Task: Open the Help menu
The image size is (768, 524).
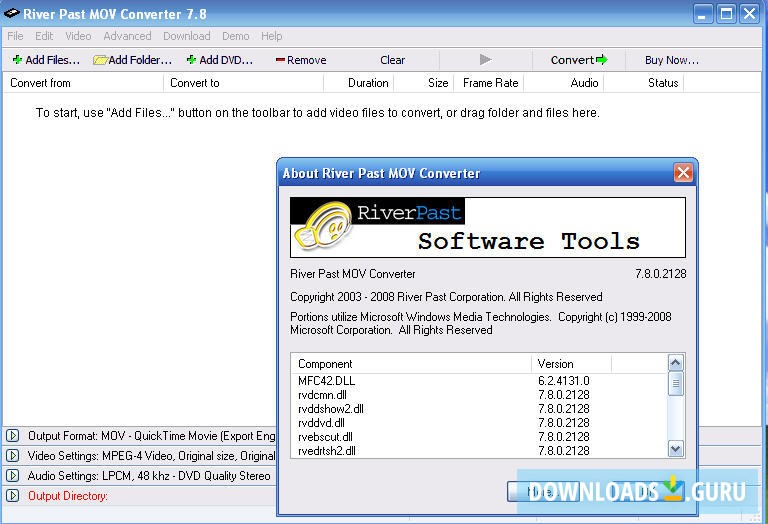Action: coord(271,36)
